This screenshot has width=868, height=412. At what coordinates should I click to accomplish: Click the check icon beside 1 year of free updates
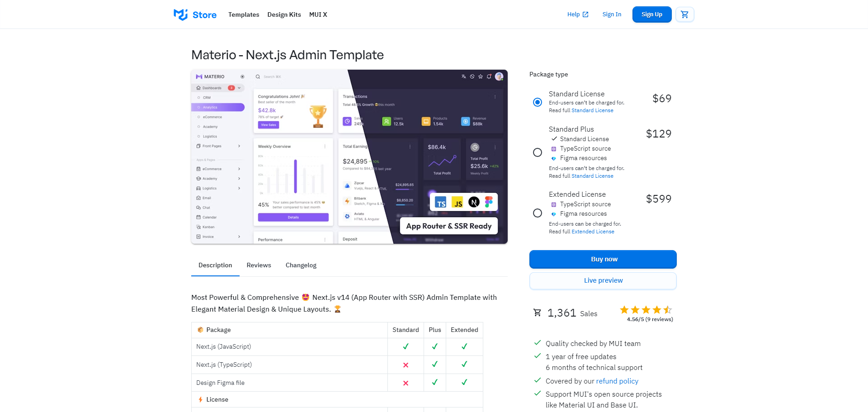tap(538, 356)
